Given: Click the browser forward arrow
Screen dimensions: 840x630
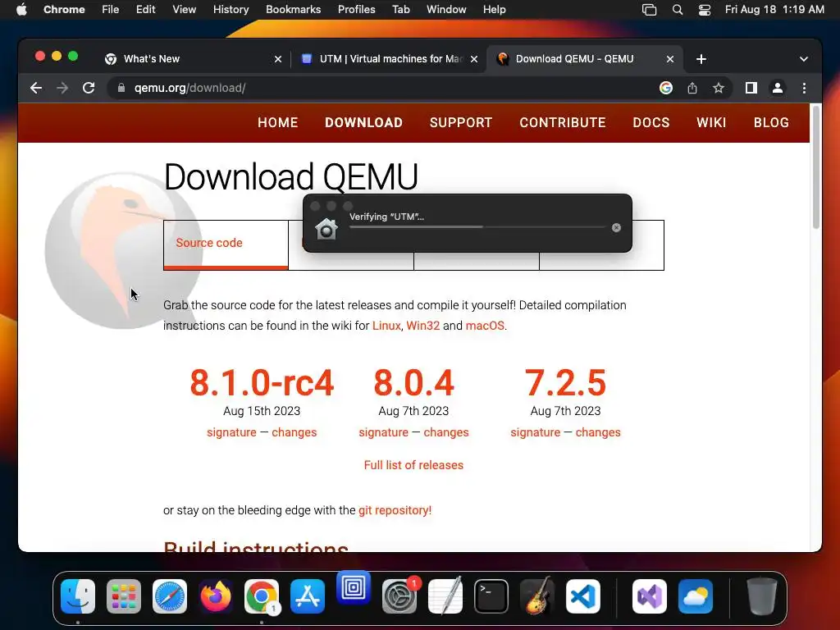Looking at the screenshot, I should point(62,88).
